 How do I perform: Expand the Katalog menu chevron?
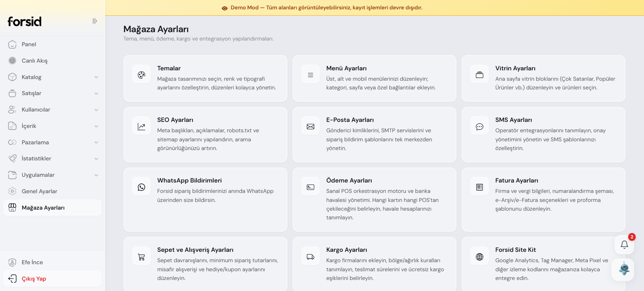(x=96, y=77)
